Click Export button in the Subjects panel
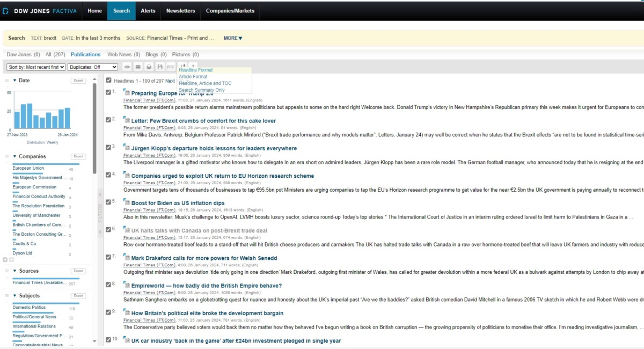 click(x=78, y=296)
